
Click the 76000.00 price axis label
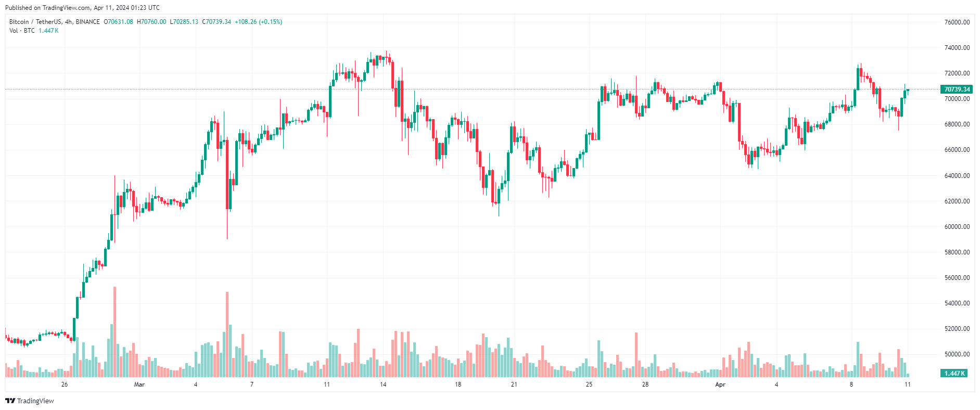[957, 22]
